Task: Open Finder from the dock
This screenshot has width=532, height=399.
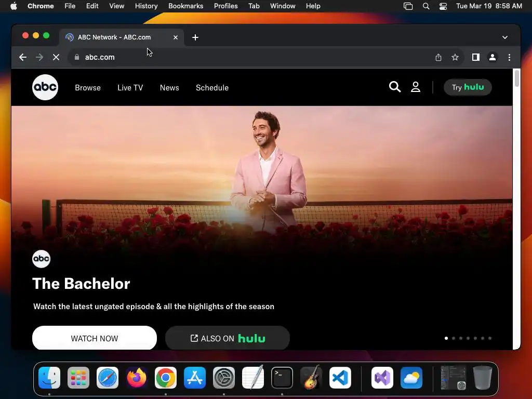Action: [x=49, y=378]
